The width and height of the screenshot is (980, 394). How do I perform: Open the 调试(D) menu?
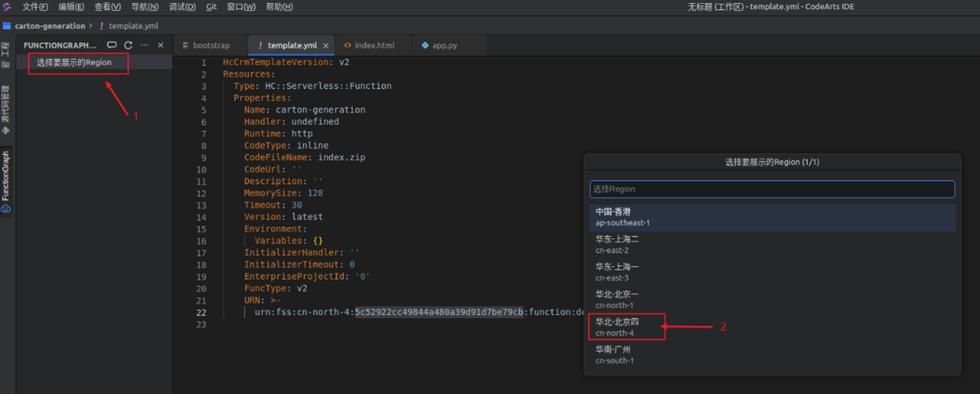click(x=182, y=6)
